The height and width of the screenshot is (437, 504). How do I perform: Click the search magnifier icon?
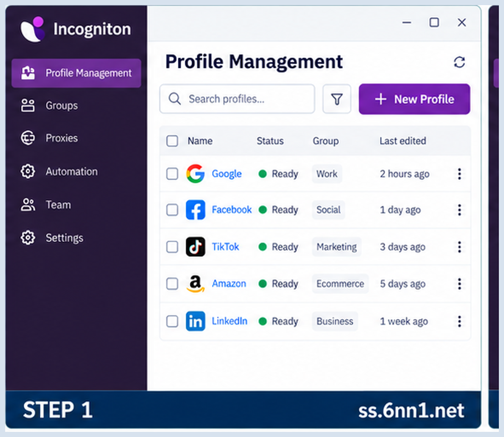click(x=175, y=99)
